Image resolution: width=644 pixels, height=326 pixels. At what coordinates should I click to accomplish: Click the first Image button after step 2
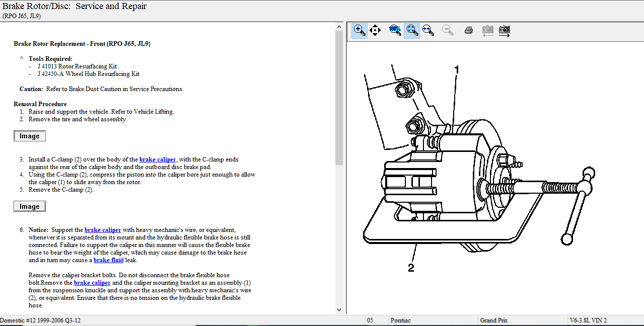point(30,136)
